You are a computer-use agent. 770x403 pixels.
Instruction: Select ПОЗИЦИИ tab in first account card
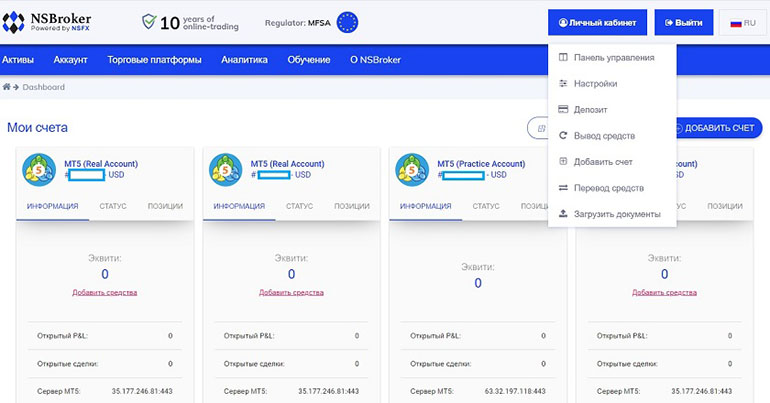coord(165,206)
